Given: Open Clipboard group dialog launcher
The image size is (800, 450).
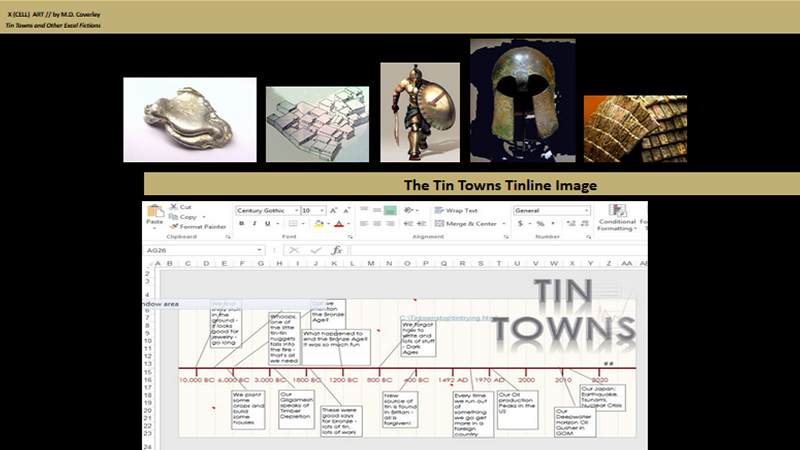Looking at the screenshot, I should 228,237.
